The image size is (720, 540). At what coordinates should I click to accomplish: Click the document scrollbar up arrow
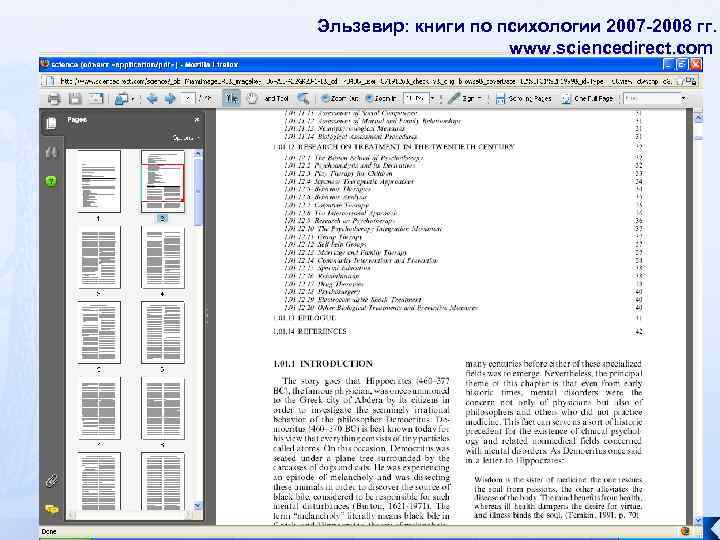pyautogui.click(x=698, y=118)
